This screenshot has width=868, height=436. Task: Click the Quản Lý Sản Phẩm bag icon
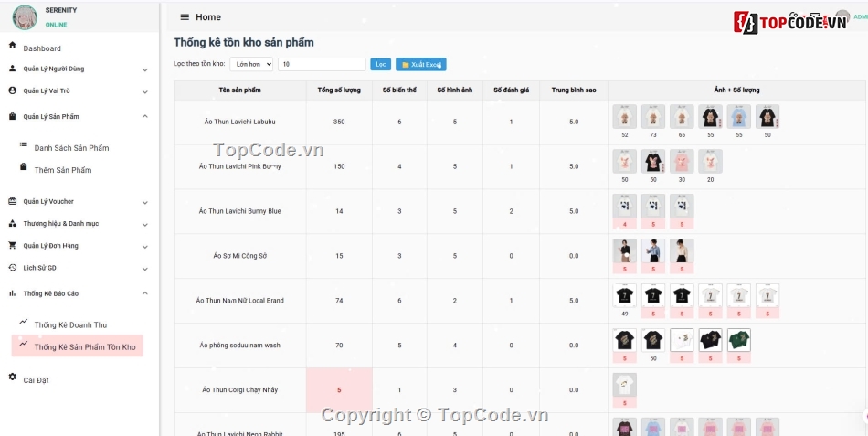pyautogui.click(x=12, y=116)
